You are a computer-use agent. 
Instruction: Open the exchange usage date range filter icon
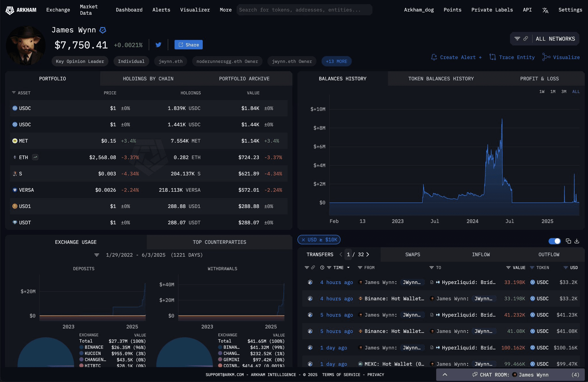97,255
